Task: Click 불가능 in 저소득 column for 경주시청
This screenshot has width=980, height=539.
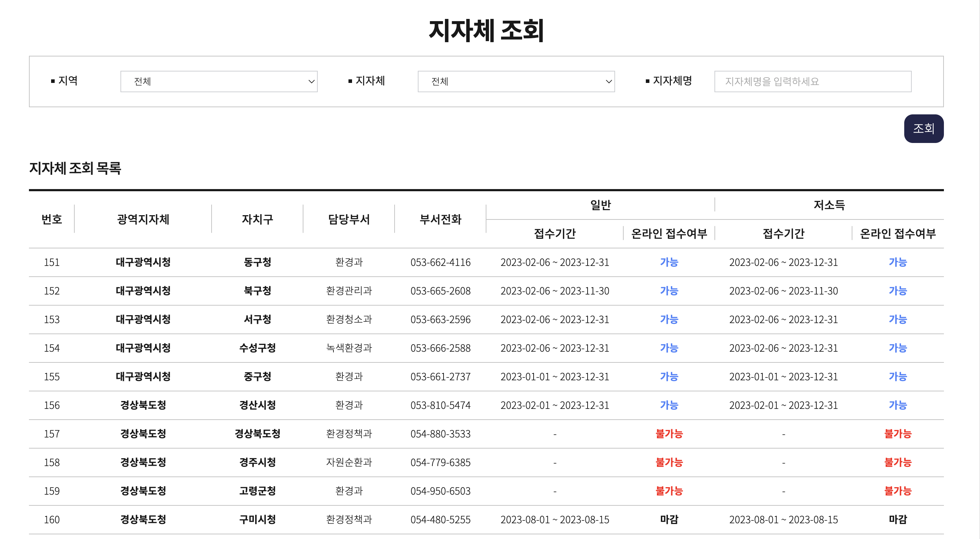Action: click(897, 462)
